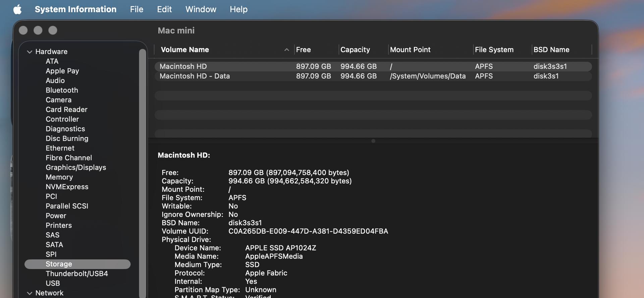Select SAS in the sidebar

click(53, 235)
